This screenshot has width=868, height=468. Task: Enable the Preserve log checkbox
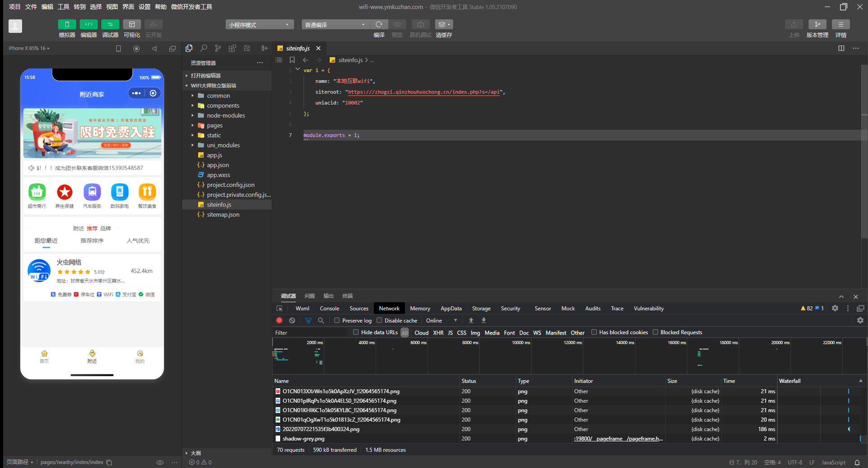click(x=336, y=320)
